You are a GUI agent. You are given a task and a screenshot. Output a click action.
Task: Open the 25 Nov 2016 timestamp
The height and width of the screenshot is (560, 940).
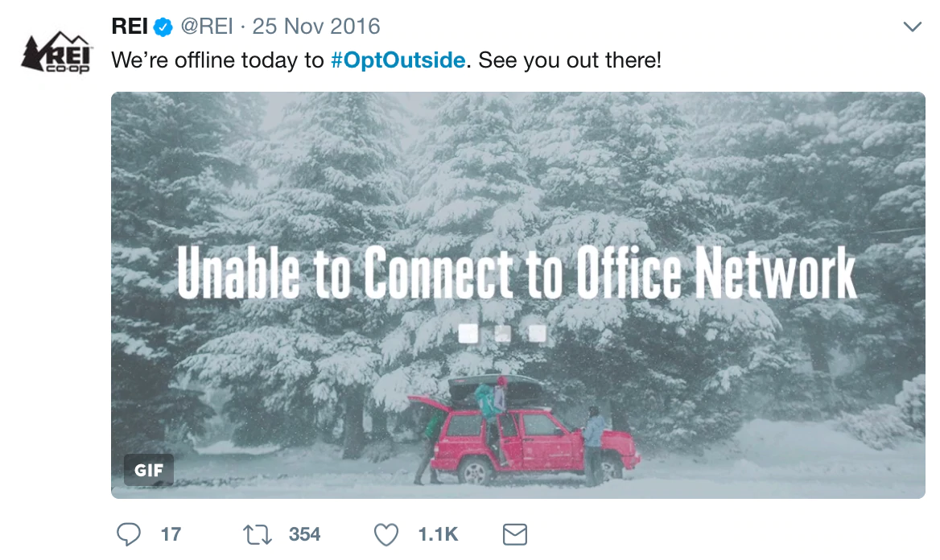315,27
